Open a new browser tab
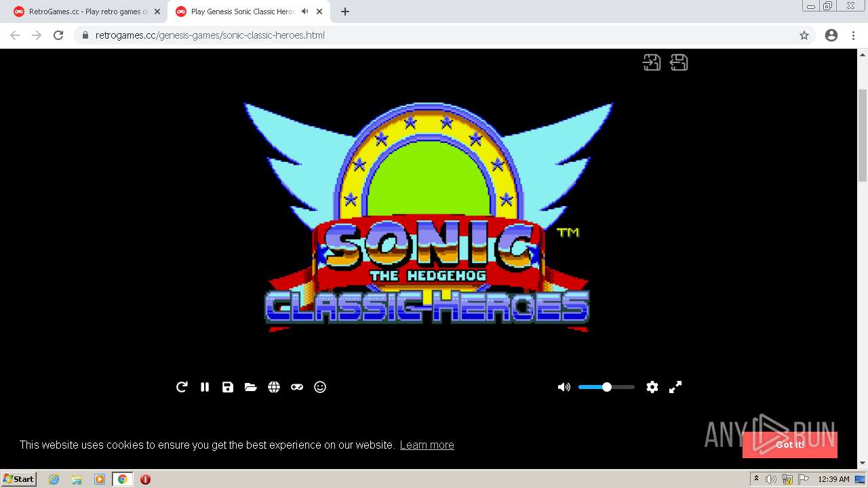868x488 pixels. (x=345, y=12)
